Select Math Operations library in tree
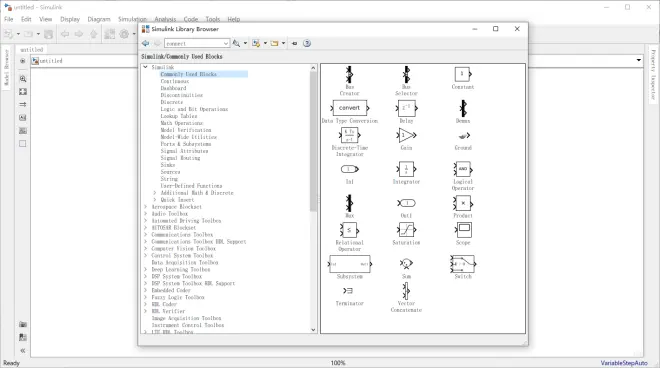Viewport: 660px width, 368px height. pos(182,123)
